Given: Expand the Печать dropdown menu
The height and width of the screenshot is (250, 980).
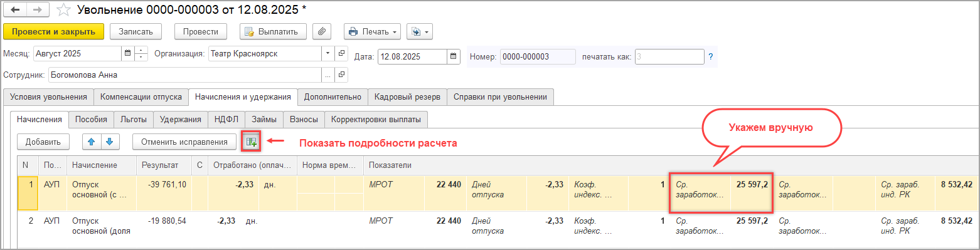Looking at the screenshot, I should tap(372, 31).
